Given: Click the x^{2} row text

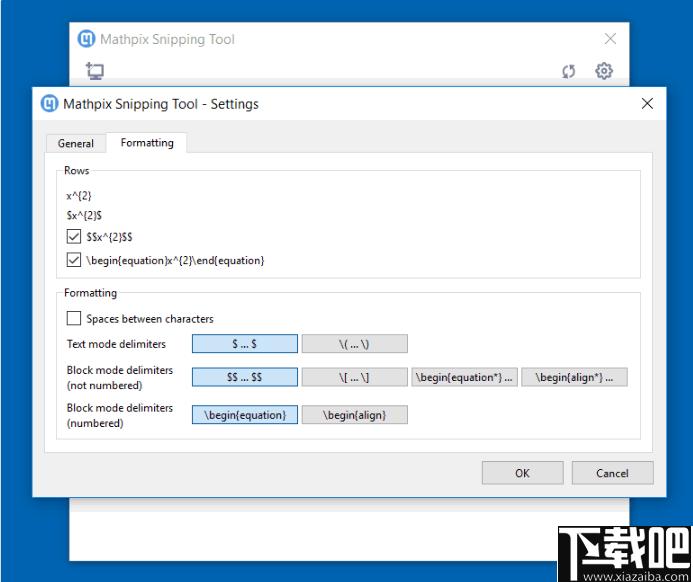Looking at the screenshot, I should [x=79, y=196].
